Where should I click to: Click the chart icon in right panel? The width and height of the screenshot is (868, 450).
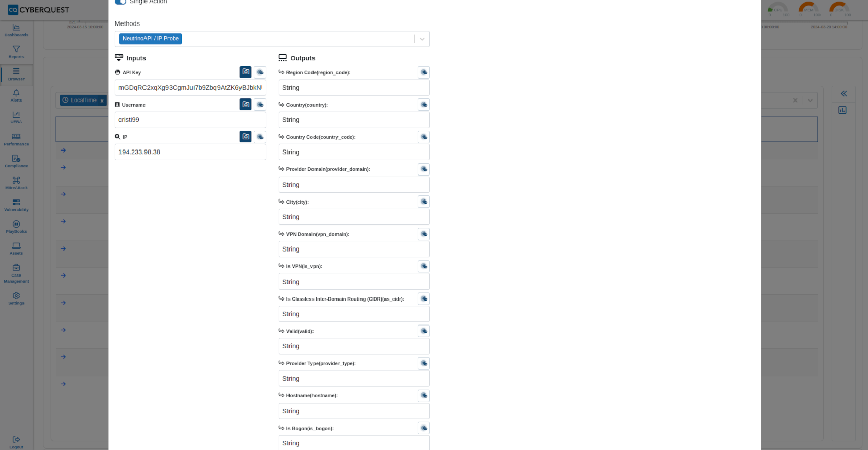(842, 110)
